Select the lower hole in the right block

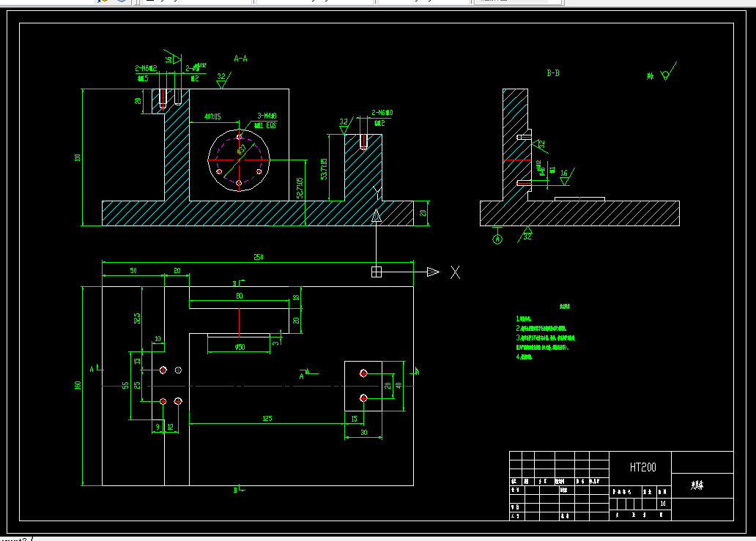(x=363, y=398)
